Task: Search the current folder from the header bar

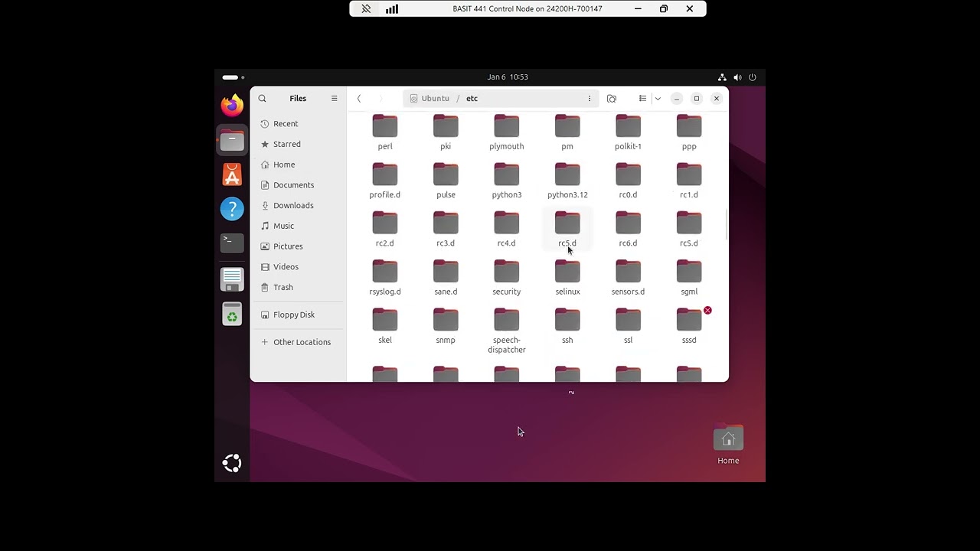Action: 612,99
